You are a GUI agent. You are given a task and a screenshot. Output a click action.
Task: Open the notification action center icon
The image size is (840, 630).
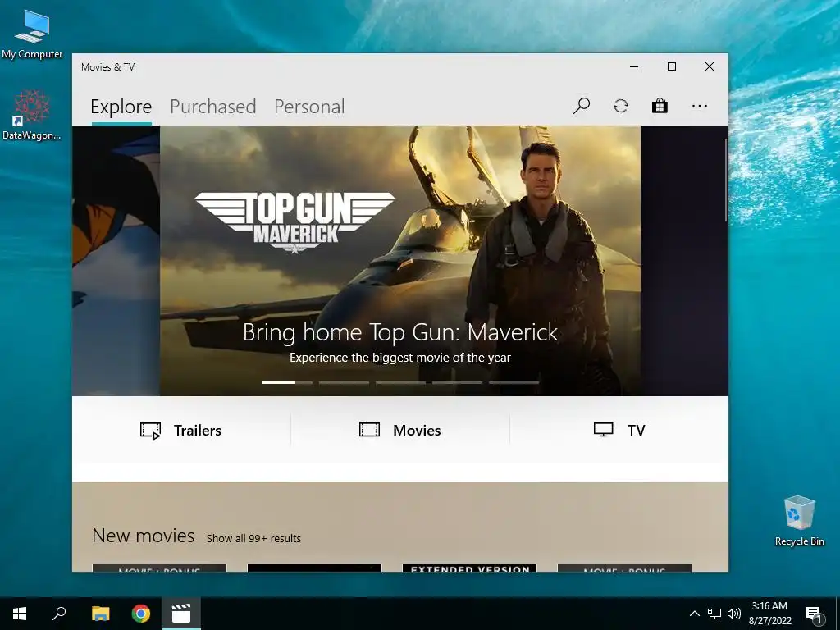pos(814,614)
